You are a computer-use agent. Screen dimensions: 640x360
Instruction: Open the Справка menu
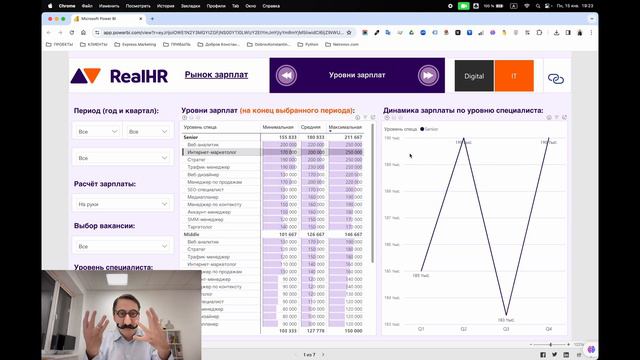tap(271, 6)
